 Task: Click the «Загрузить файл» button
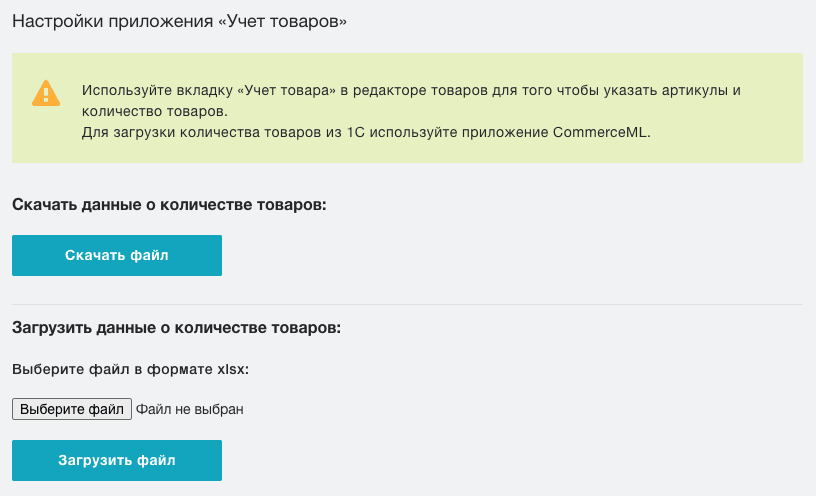(x=117, y=460)
